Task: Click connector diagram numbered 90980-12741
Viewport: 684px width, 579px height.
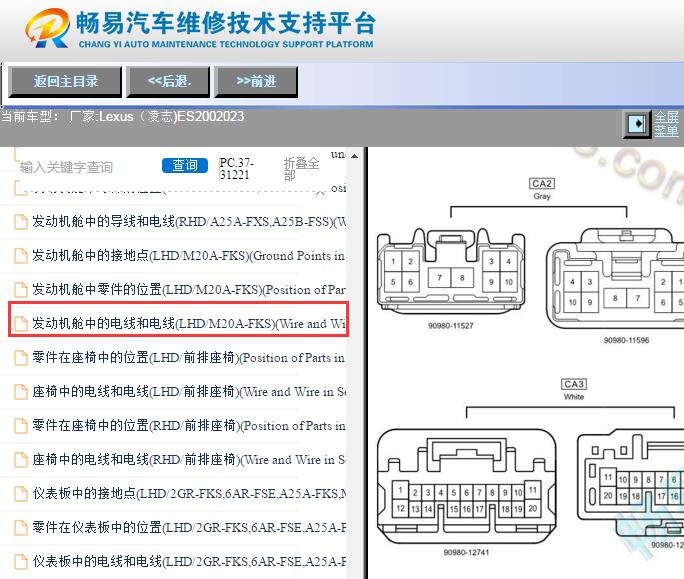Action: (x=467, y=486)
